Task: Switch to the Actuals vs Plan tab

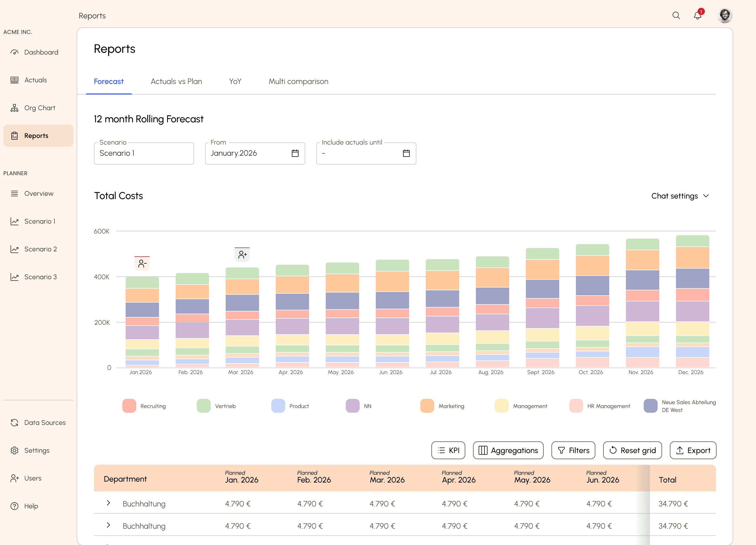Action: 176,81
